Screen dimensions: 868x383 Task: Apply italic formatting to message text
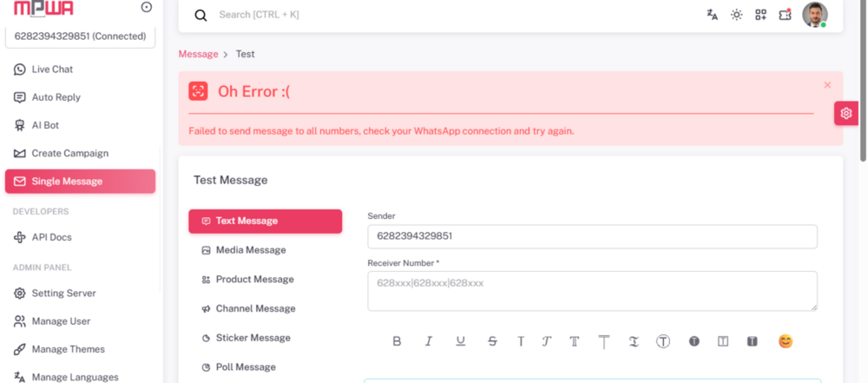click(429, 341)
